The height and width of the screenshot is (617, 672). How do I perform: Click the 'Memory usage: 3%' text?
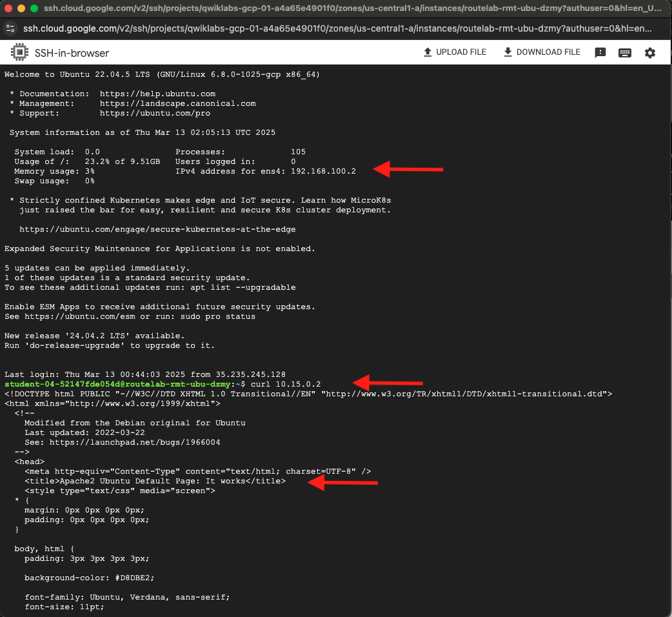(54, 172)
